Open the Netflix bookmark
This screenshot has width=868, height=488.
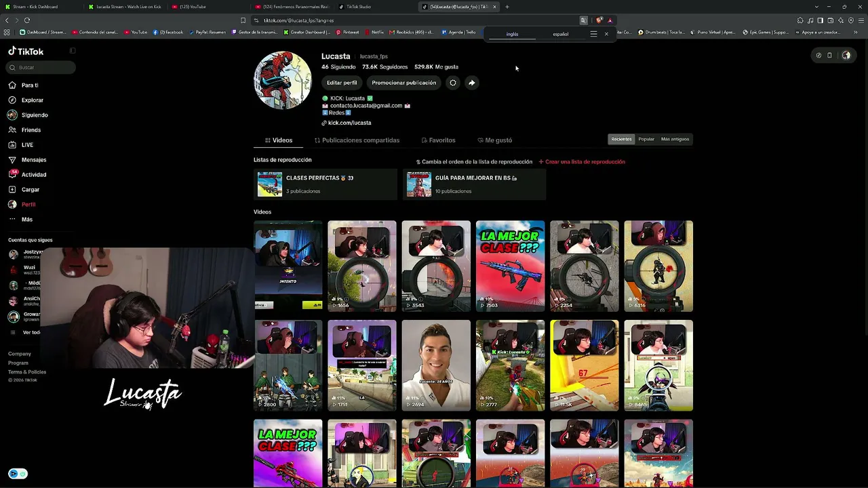(x=374, y=33)
